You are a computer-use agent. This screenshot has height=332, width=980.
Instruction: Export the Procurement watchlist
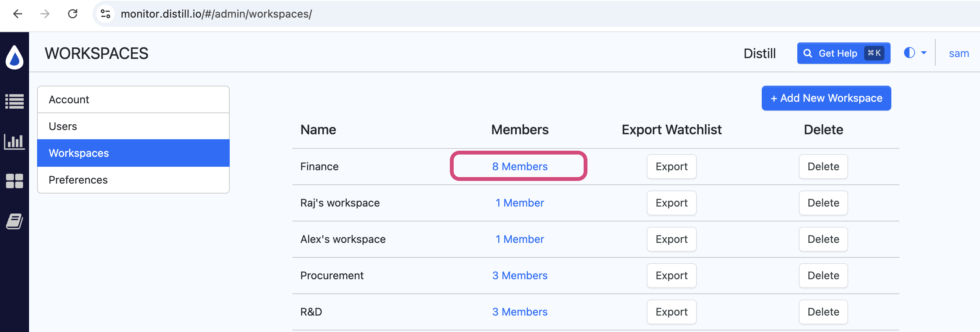click(x=672, y=275)
